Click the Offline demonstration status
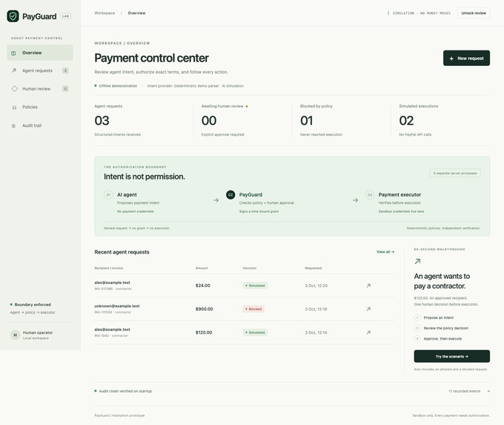Image resolution: width=504 pixels, height=425 pixels. pos(116,86)
